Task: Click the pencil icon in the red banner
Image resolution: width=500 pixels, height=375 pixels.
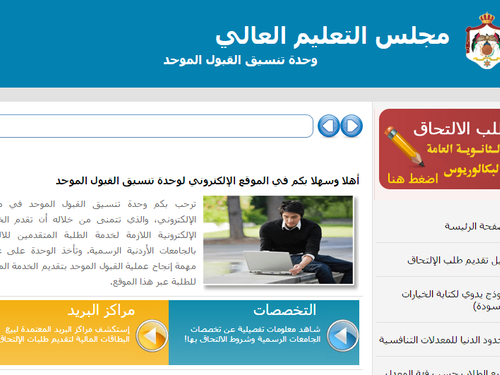Action: (x=404, y=146)
